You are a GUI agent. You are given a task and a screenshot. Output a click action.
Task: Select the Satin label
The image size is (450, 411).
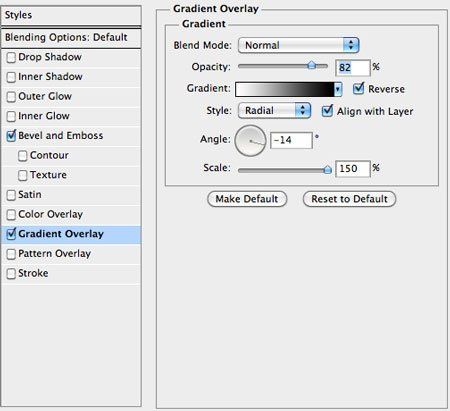(x=30, y=195)
